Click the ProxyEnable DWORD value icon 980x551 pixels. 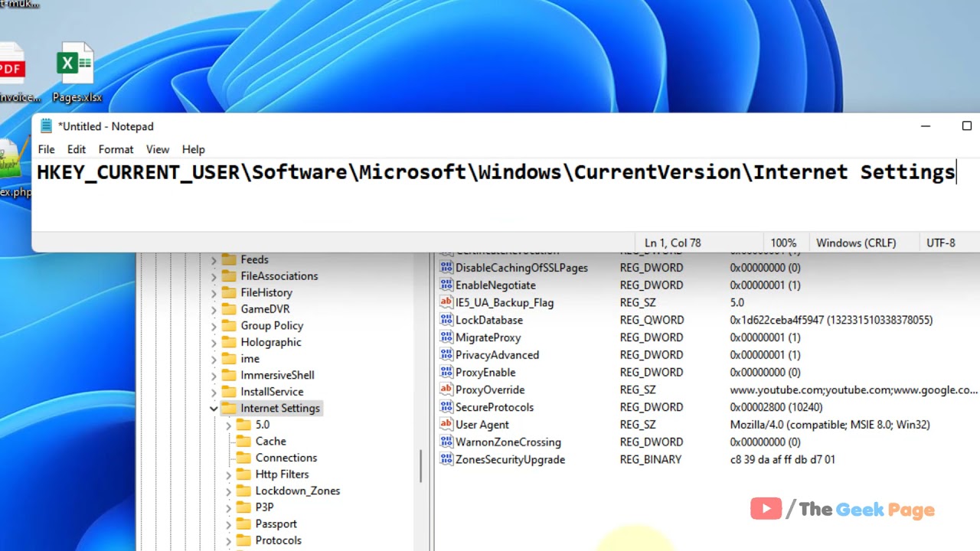click(x=446, y=372)
